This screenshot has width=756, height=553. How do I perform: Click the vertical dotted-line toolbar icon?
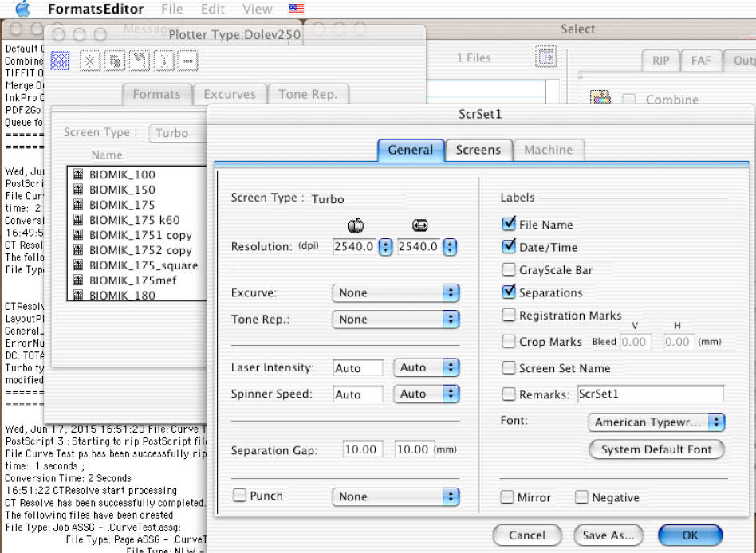(x=164, y=61)
